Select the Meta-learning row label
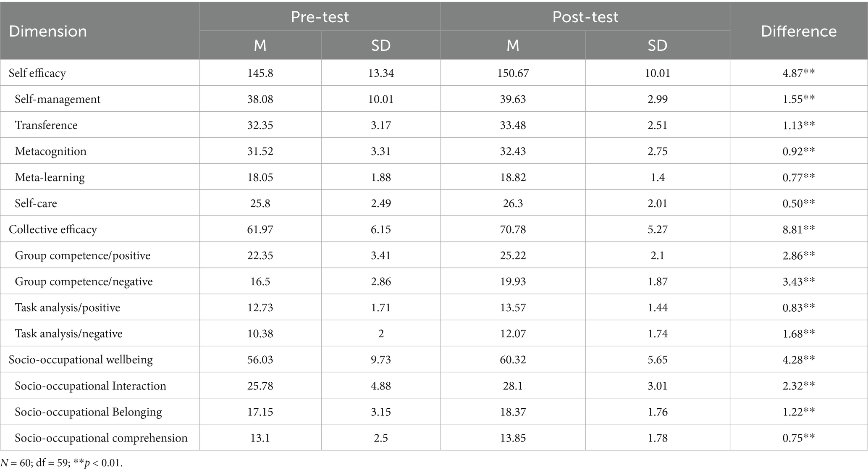The image size is (868, 473). [50, 177]
